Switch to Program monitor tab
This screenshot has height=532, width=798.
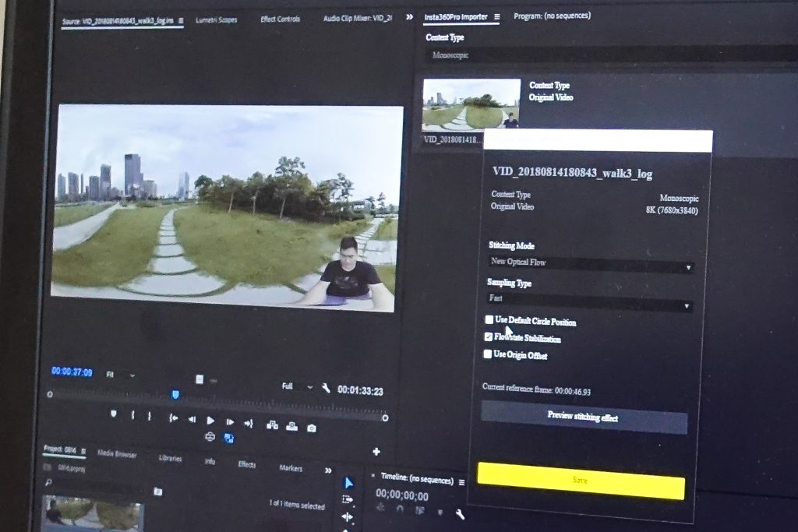click(553, 16)
